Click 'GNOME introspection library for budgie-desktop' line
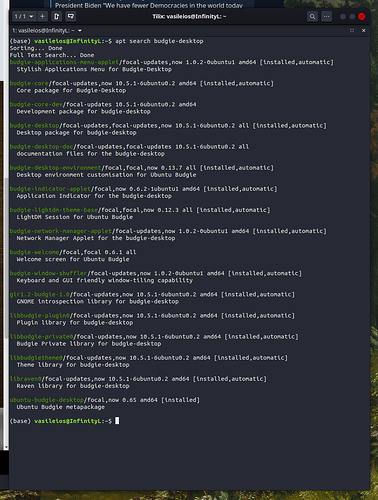The height and width of the screenshot is (500, 378). [x=98, y=301]
